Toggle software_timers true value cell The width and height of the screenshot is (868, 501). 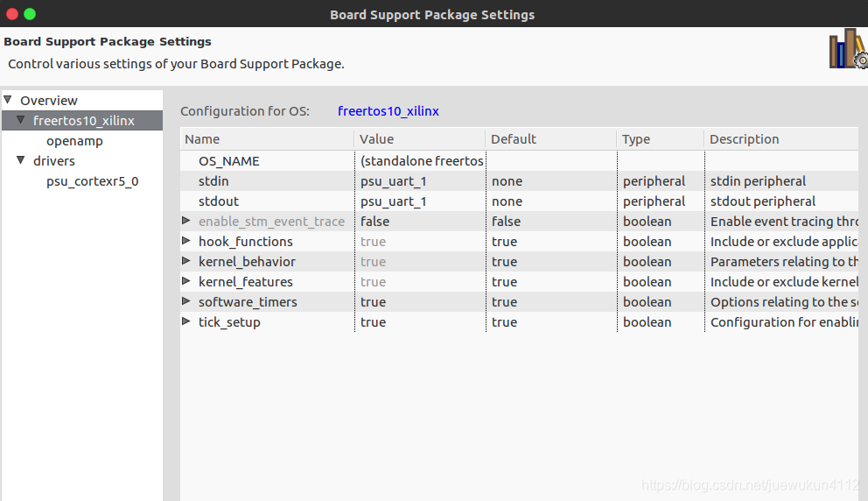tap(420, 302)
